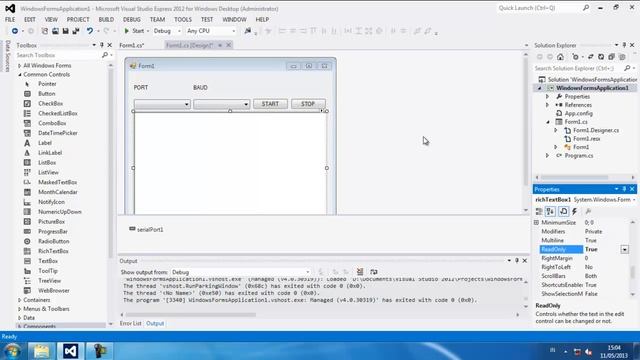Choose the CheckBox control in Toolbox

pos(50,104)
